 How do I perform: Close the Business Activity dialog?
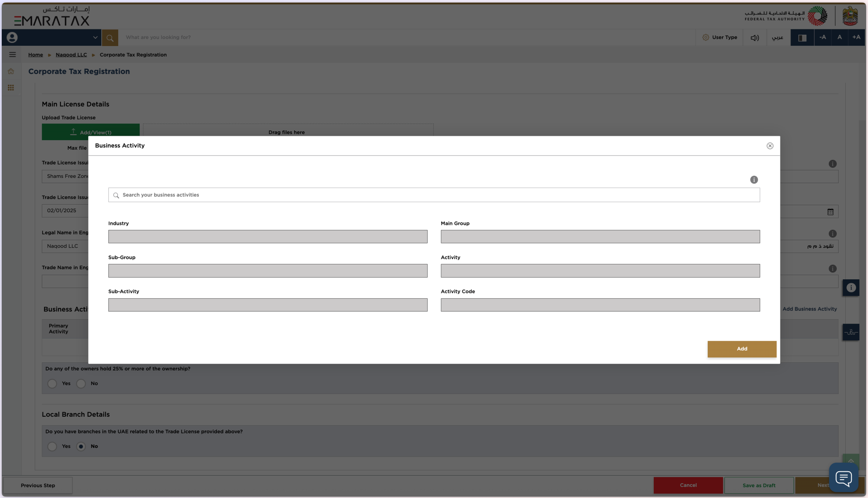[770, 146]
